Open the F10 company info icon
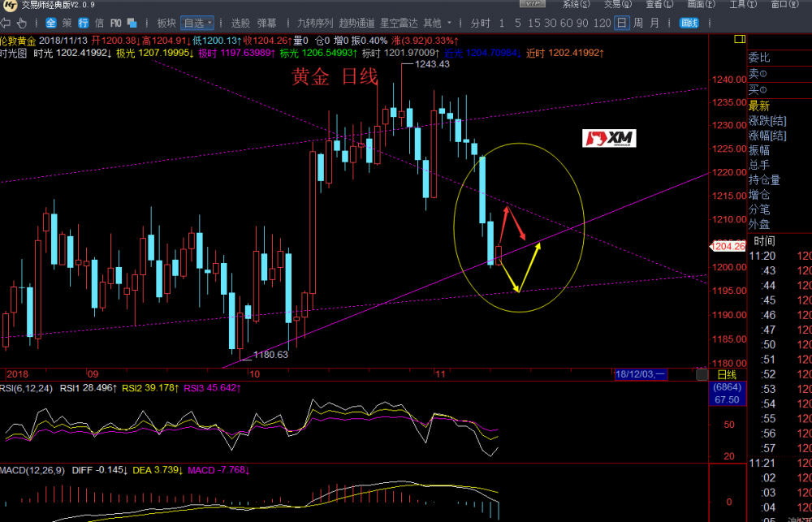 point(116,23)
